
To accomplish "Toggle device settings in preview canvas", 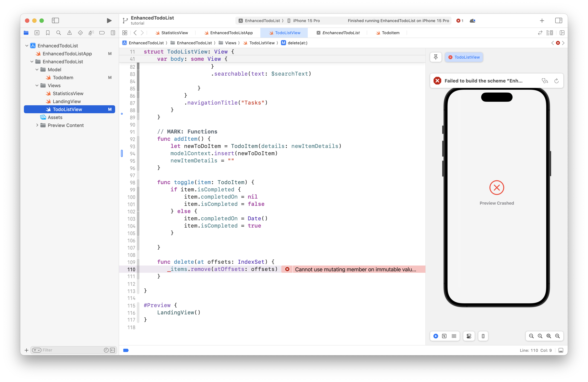I will (469, 336).
